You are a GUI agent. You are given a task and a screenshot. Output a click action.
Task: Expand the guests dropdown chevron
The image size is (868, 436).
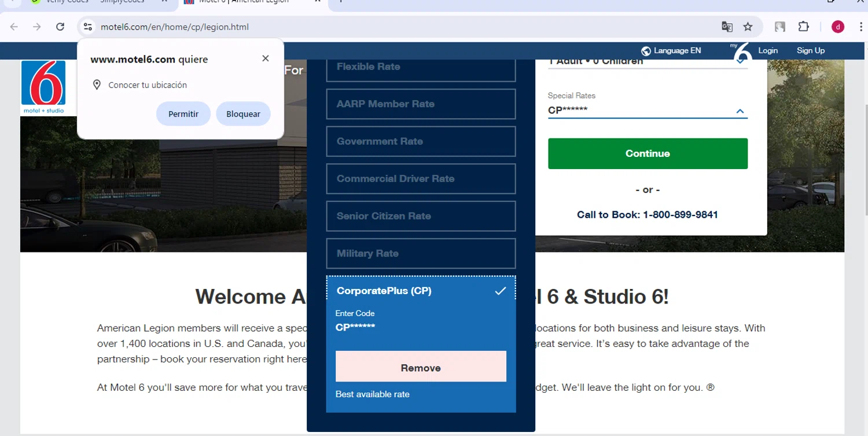[x=740, y=62]
